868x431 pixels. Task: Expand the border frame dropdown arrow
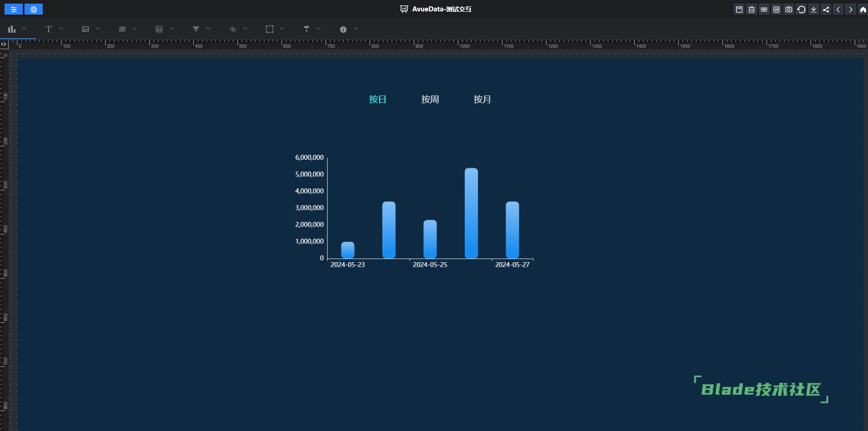282,29
